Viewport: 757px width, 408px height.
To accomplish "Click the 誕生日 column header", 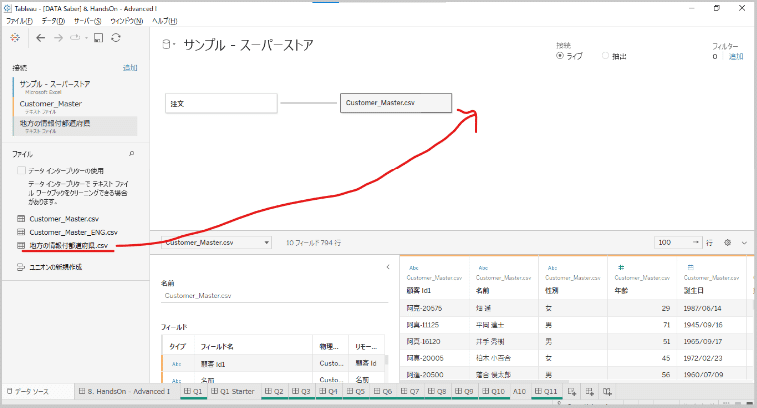I will [x=694, y=290].
